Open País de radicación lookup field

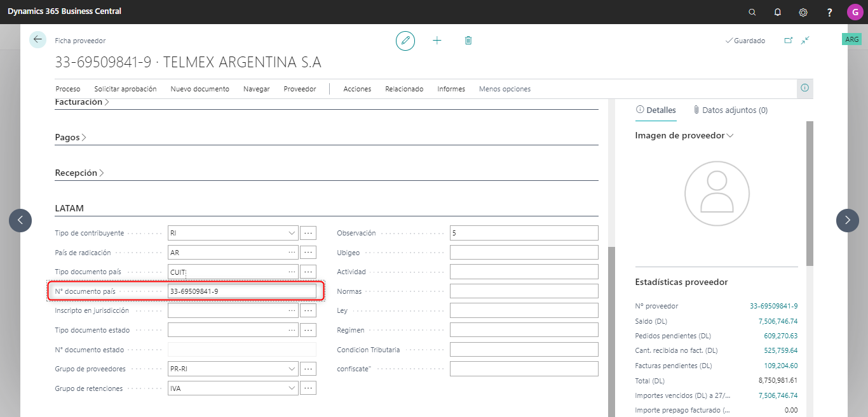(233, 253)
